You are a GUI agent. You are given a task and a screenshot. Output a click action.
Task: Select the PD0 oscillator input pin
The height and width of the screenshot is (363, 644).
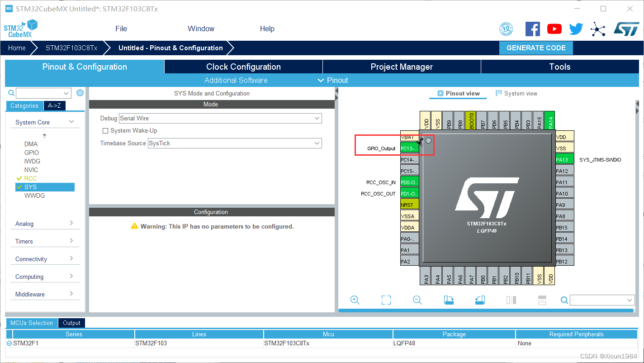tap(409, 182)
